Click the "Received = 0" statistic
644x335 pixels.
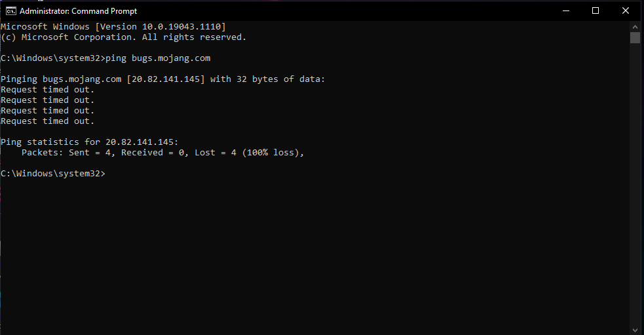coord(153,153)
